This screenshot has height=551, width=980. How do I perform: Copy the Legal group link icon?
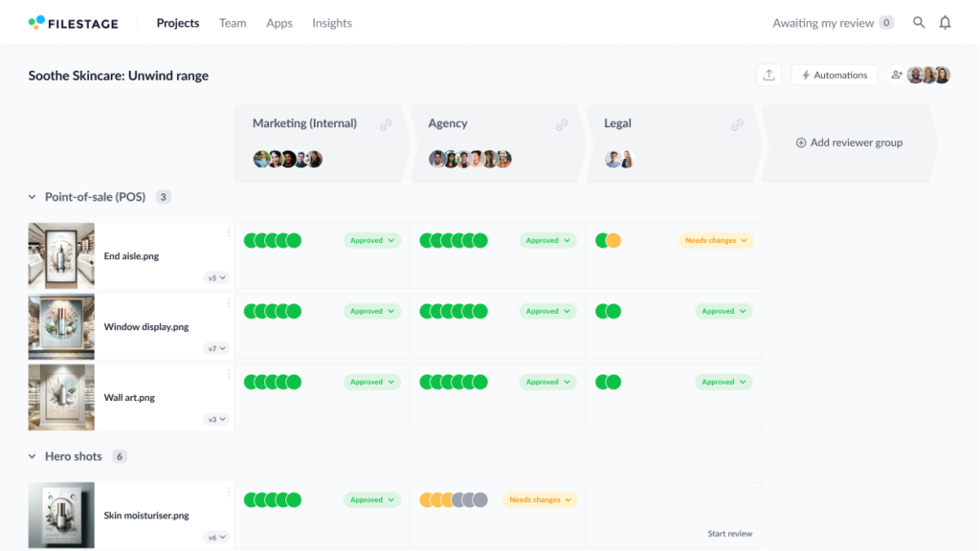738,124
